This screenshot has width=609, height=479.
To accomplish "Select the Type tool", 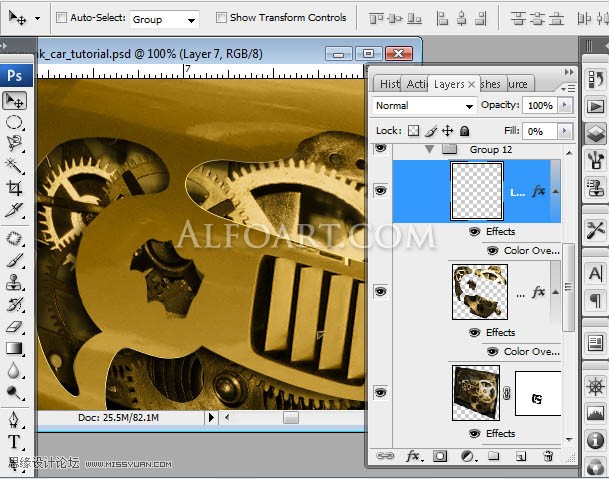I will pos(15,442).
